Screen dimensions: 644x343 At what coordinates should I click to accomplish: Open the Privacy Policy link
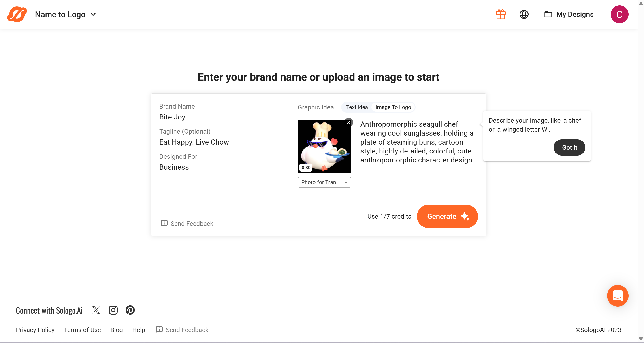[35, 330]
